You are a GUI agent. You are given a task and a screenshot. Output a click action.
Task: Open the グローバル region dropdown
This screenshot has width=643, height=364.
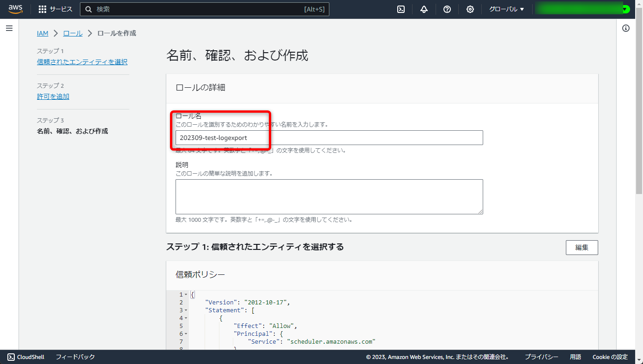[x=506, y=9]
